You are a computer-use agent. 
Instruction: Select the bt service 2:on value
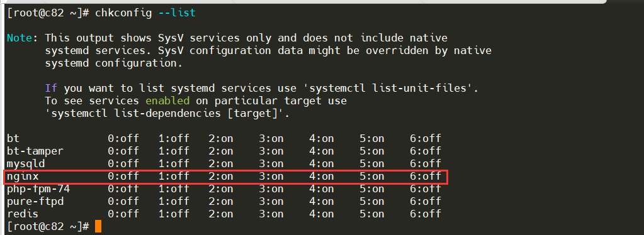click(221, 139)
